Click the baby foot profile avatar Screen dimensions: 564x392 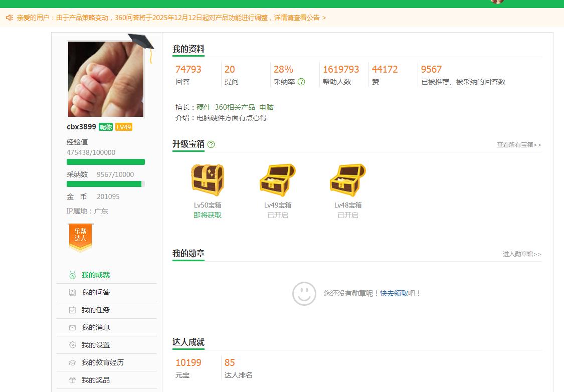pyautogui.click(x=106, y=79)
